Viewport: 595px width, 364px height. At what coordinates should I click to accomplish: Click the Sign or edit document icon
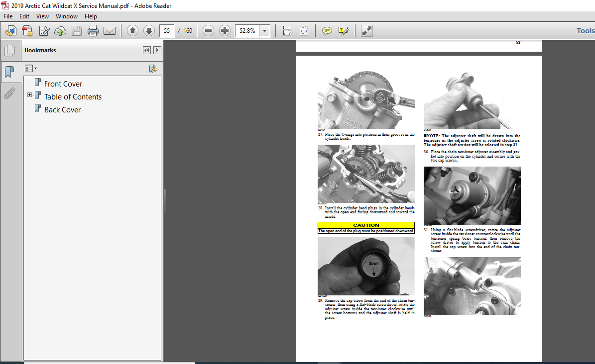(44, 31)
